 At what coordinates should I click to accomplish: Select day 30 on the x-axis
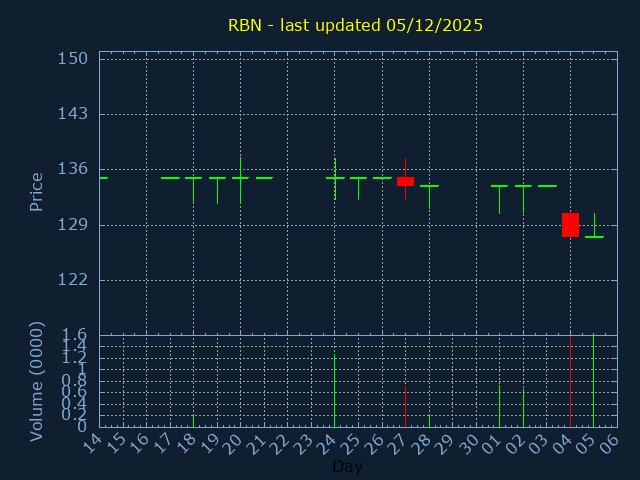click(470, 444)
